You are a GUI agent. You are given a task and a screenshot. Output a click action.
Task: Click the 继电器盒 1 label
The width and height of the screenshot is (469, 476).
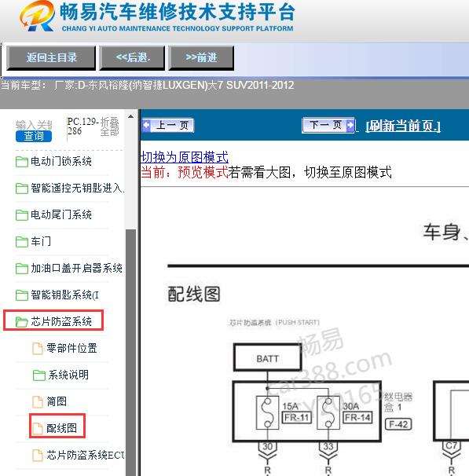[x=398, y=402]
